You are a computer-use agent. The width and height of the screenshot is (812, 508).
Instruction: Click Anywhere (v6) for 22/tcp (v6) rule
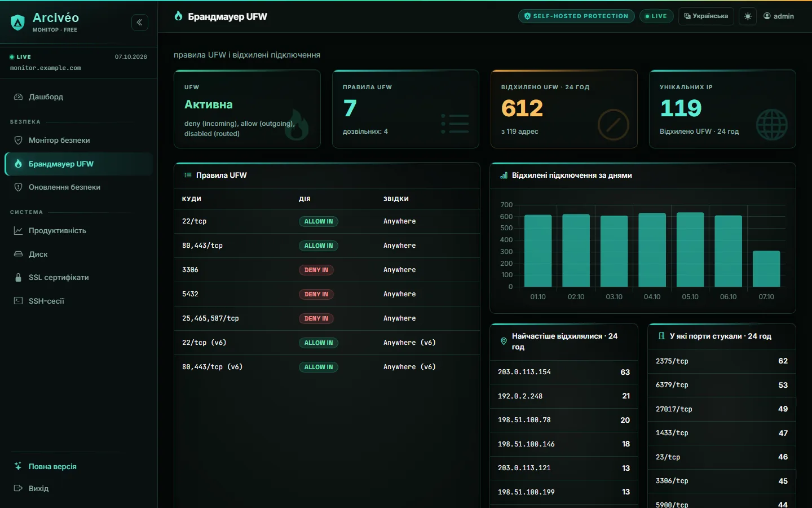pyautogui.click(x=409, y=343)
